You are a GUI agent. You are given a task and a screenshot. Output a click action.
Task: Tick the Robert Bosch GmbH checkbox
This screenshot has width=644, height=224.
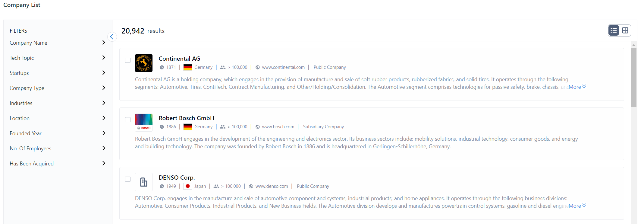(128, 120)
